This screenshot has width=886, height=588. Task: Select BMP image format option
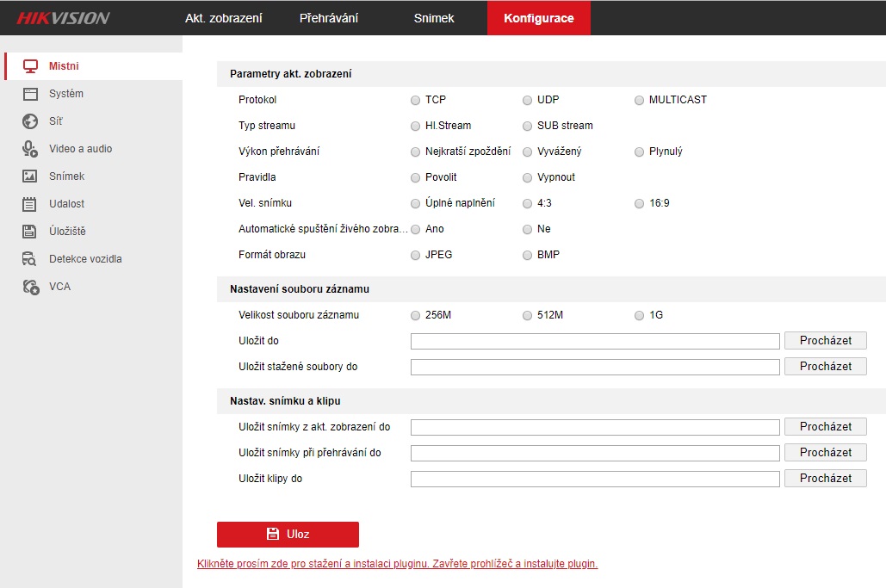click(x=528, y=255)
